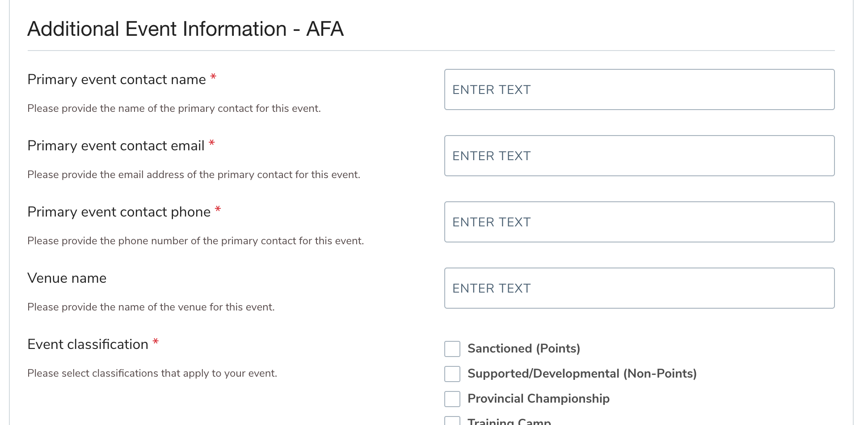Click the Additional Event Information - AFA heading
868x425 pixels.
[x=185, y=29]
